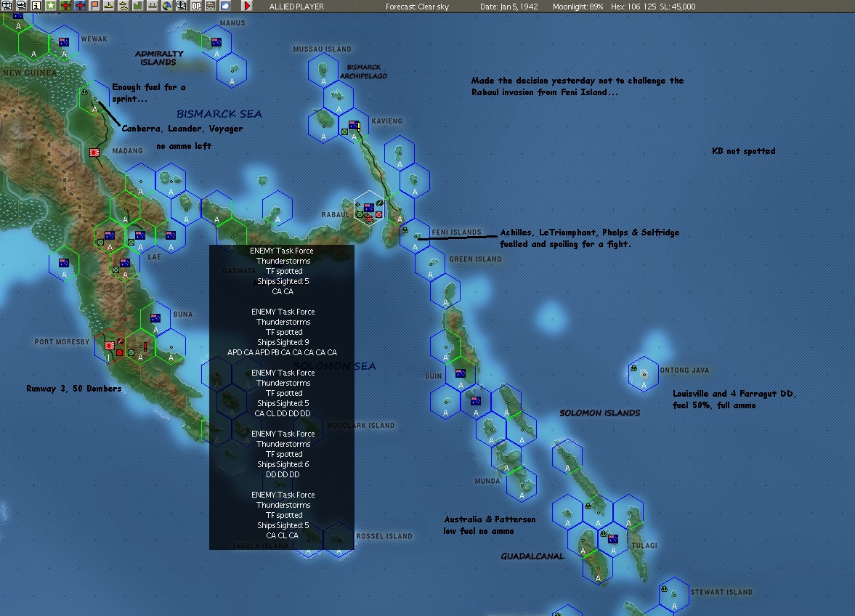Click the red plane on blue toolbar icon
This screenshot has width=855, height=616.
(x=81, y=6)
